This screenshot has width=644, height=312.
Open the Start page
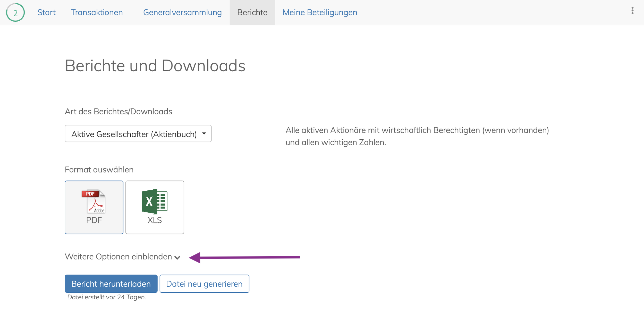click(x=46, y=12)
